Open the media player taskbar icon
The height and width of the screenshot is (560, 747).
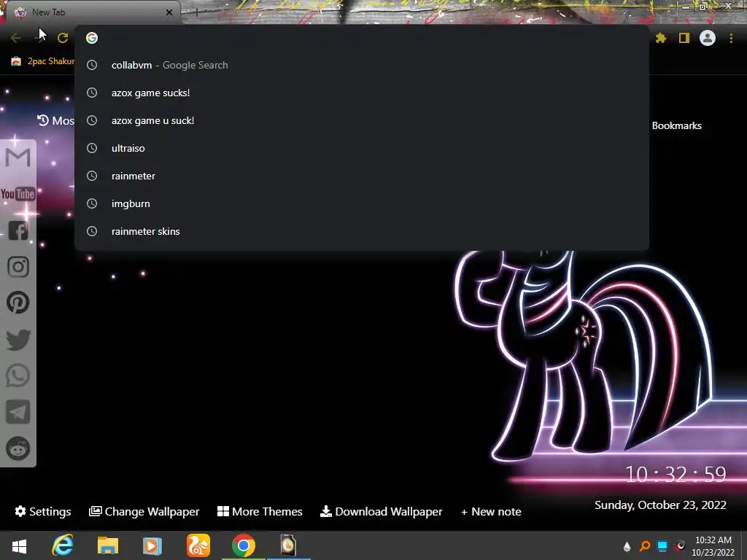click(x=152, y=545)
